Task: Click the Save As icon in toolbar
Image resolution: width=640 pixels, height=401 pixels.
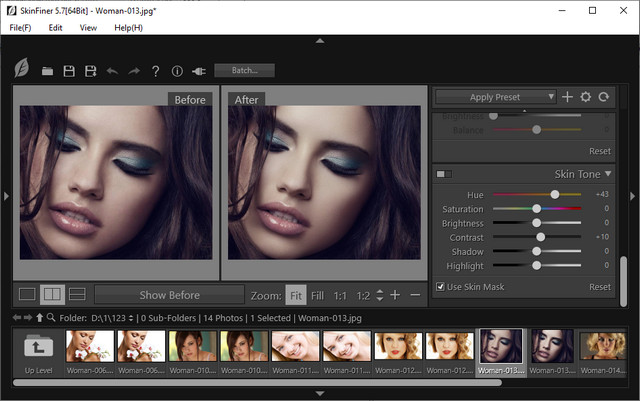Action: coord(90,71)
